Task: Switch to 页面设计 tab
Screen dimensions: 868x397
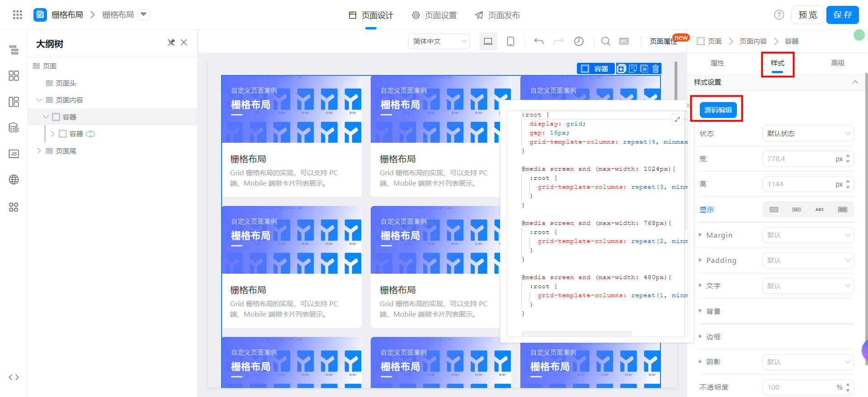Action: pos(371,15)
